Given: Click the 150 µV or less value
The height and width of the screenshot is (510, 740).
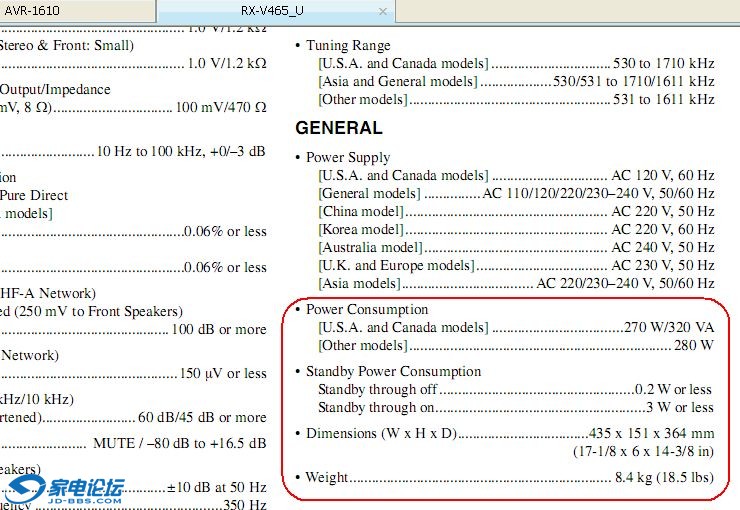Looking at the screenshot, I should (223, 374).
